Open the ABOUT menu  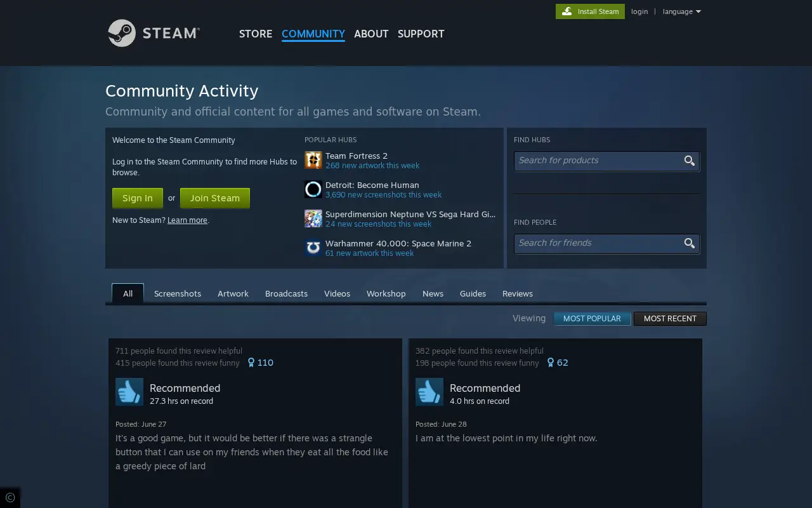pos(371,34)
